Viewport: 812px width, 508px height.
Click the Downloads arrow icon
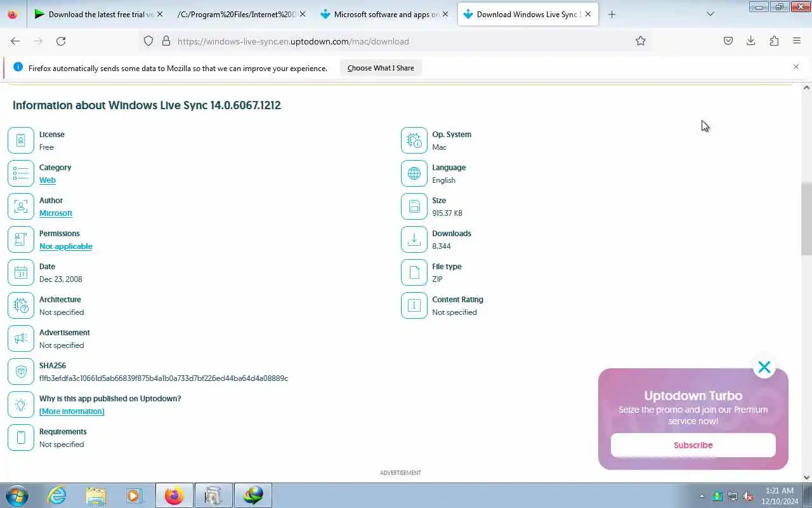[414, 239]
